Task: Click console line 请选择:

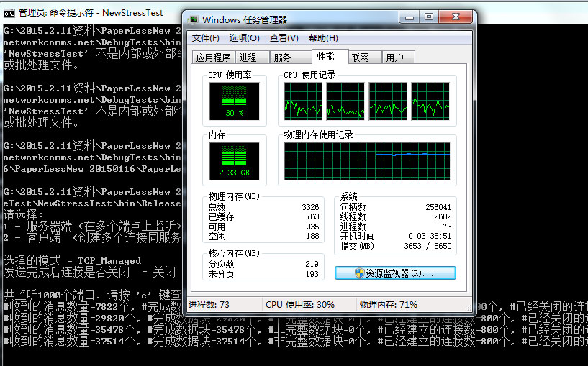Action: [23, 215]
